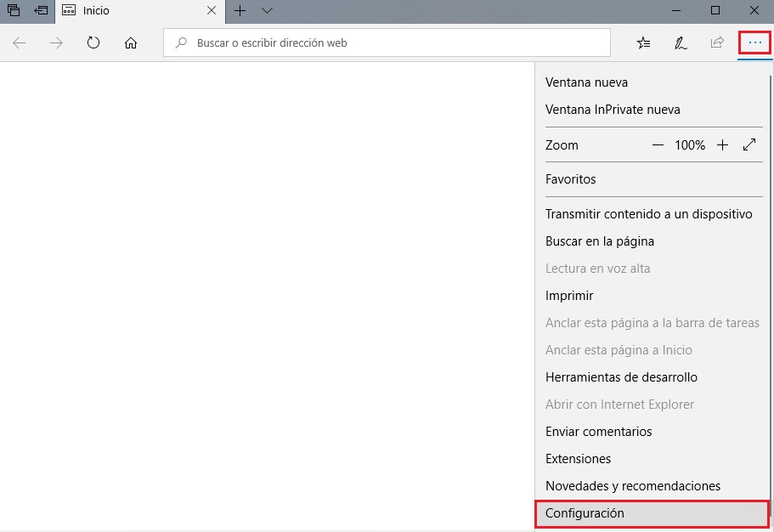Image resolution: width=774 pixels, height=532 pixels.
Task: Minimize the browser window
Action: click(x=676, y=10)
